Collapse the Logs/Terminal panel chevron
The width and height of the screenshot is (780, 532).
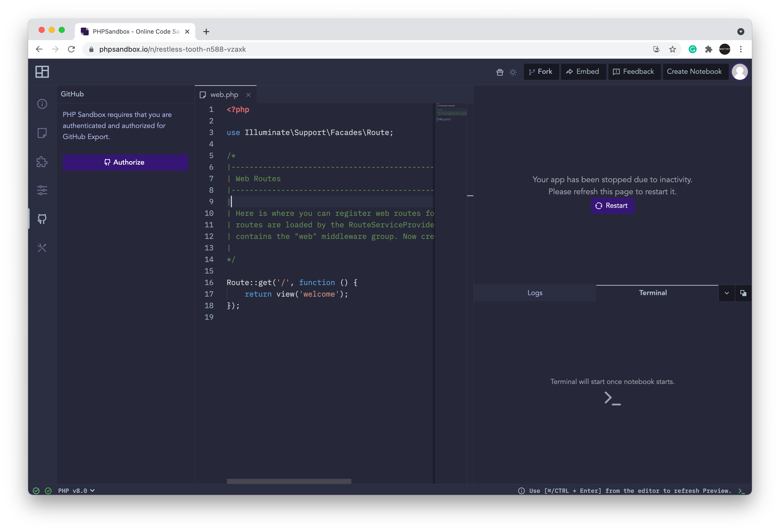[x=727, y=293]
